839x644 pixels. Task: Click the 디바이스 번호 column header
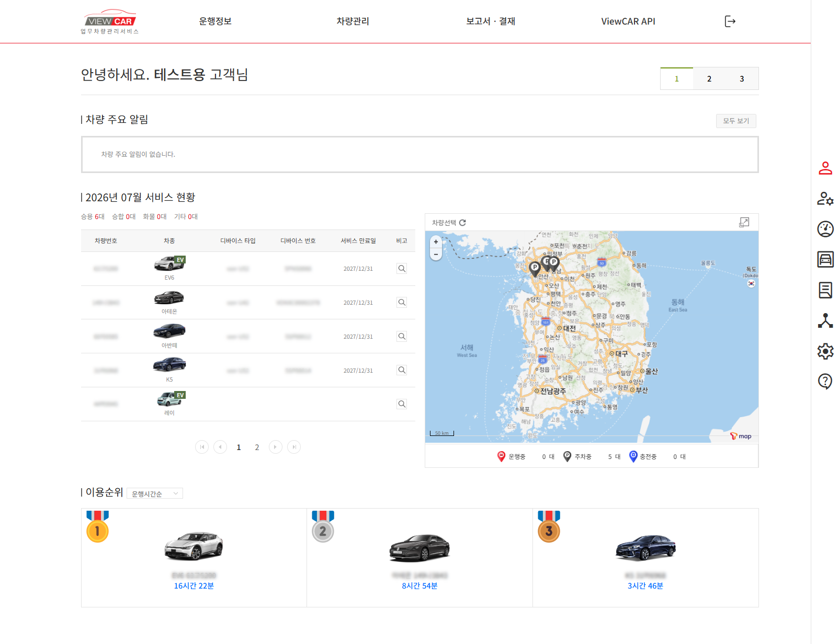tap(298, 241)
